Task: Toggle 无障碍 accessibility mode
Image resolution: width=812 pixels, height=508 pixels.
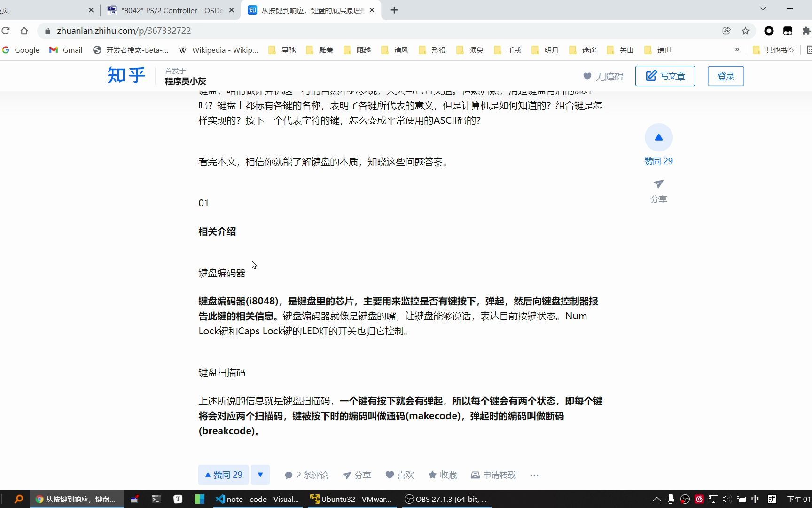Action: click(603, 77)
